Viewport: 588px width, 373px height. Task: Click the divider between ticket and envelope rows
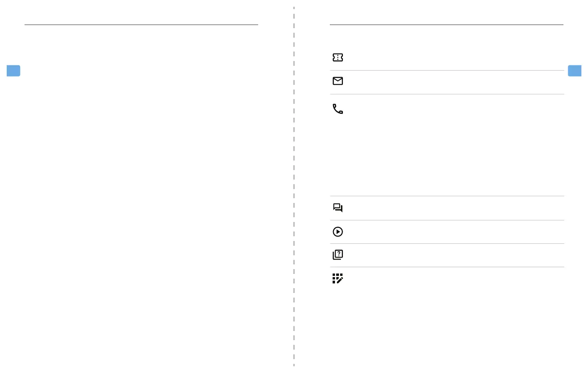point(447,71)
